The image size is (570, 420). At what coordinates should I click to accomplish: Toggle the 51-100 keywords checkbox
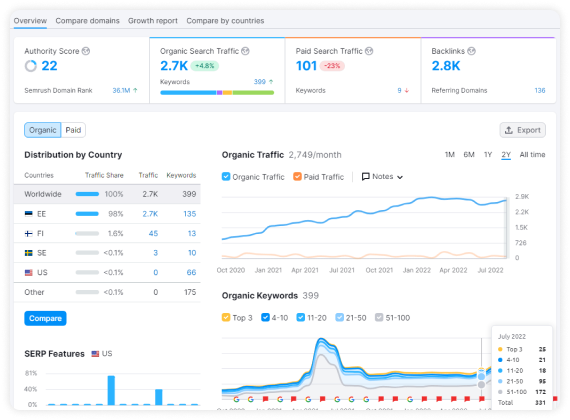tap(379, 317)
